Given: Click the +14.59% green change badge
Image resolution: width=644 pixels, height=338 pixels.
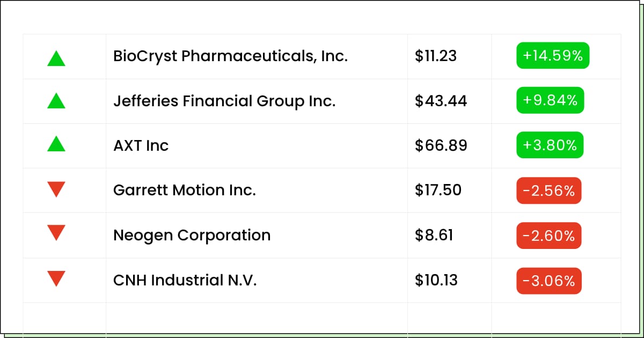Looking at the screenshot, I should click(552, 56).
